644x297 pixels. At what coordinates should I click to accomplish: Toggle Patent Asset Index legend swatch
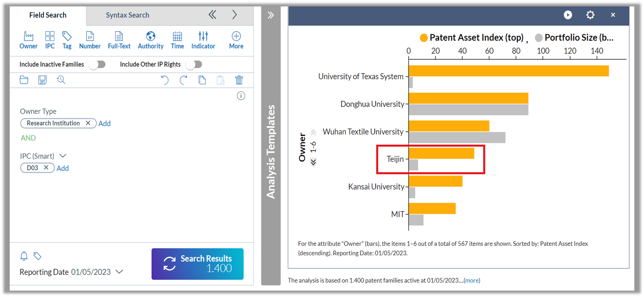pyautogui.click(x=424, y=38)
